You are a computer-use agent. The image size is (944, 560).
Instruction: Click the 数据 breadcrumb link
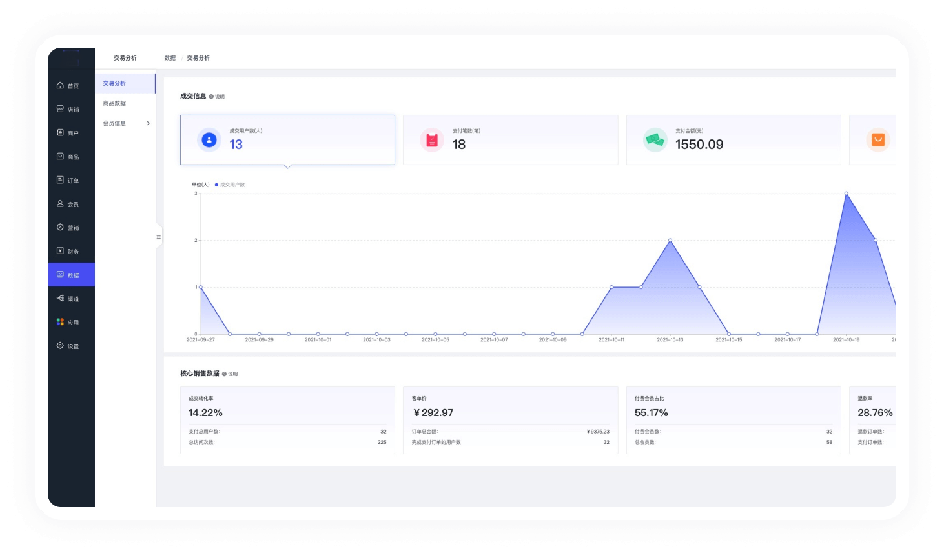[x=170, y=58]
